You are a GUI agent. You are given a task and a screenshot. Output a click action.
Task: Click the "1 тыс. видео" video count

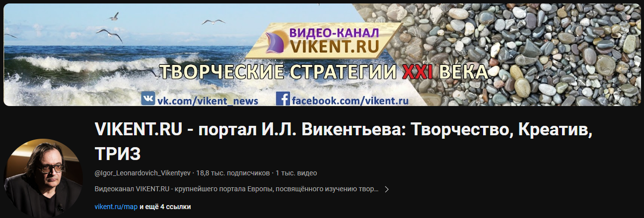pyautogui.click(x=296, y=173)
